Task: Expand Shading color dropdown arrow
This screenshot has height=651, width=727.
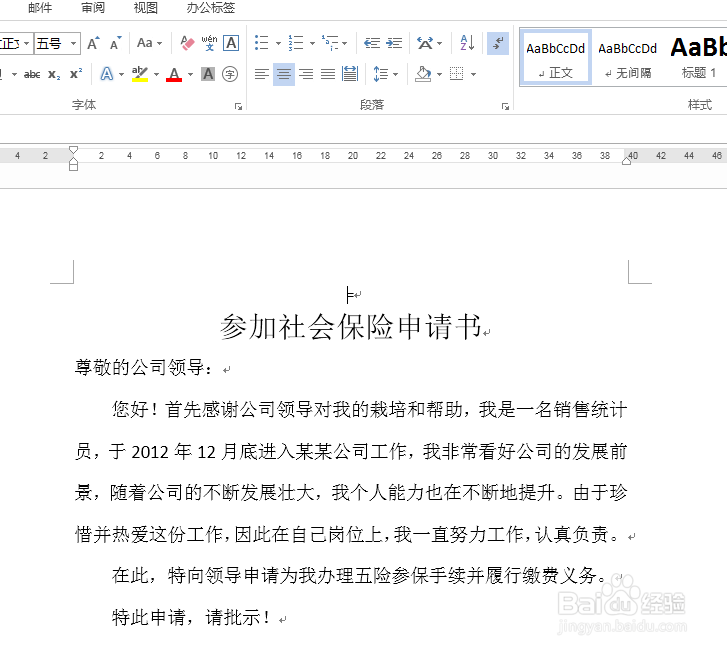Action: point(439,74)
